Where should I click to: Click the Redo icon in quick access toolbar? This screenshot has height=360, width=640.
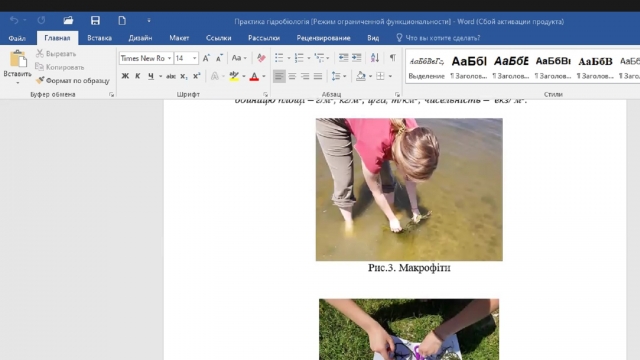click(41, 20)
